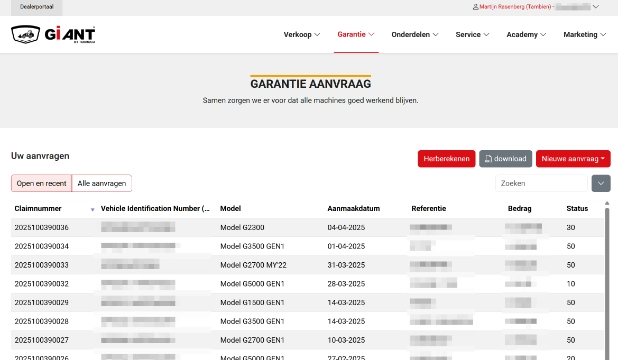Image resolution: width=618 pixels, height=360 pixels.
Task: Click Model G2700 MY'22 cell
Action: [x=253, y=265]
